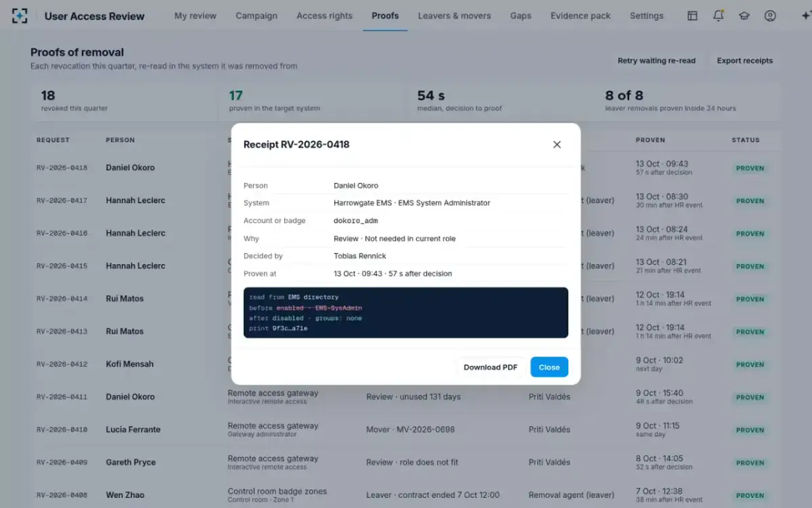Image resolution: width=812 pixels, height=508 pixels.
Task: Click 'Control room badge zones' system cell
Action: click(277, 491)
